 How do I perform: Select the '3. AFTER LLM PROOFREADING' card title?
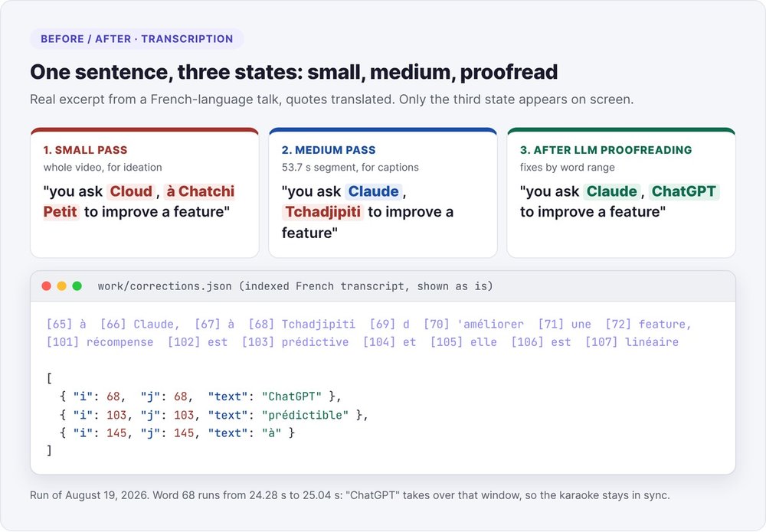coord(606,150)
